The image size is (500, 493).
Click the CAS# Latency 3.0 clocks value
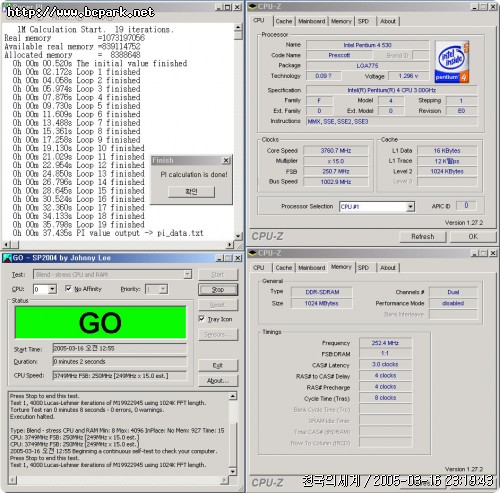click(385, 364)
